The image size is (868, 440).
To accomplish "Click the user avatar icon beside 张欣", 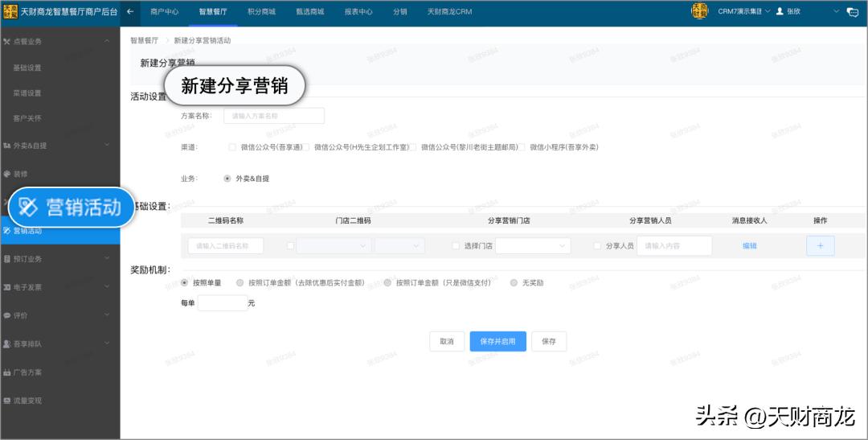I will click(x=779, y=12).
